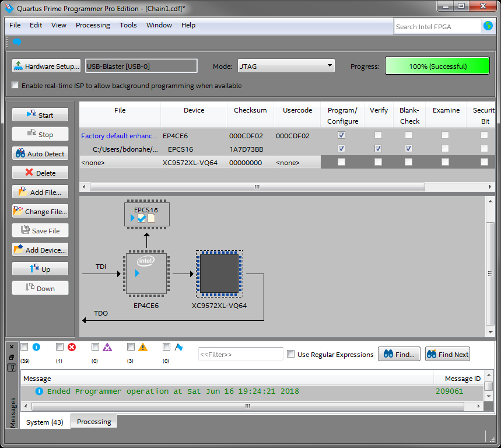Switch to the System (43) messages tab

coord(45,422)
